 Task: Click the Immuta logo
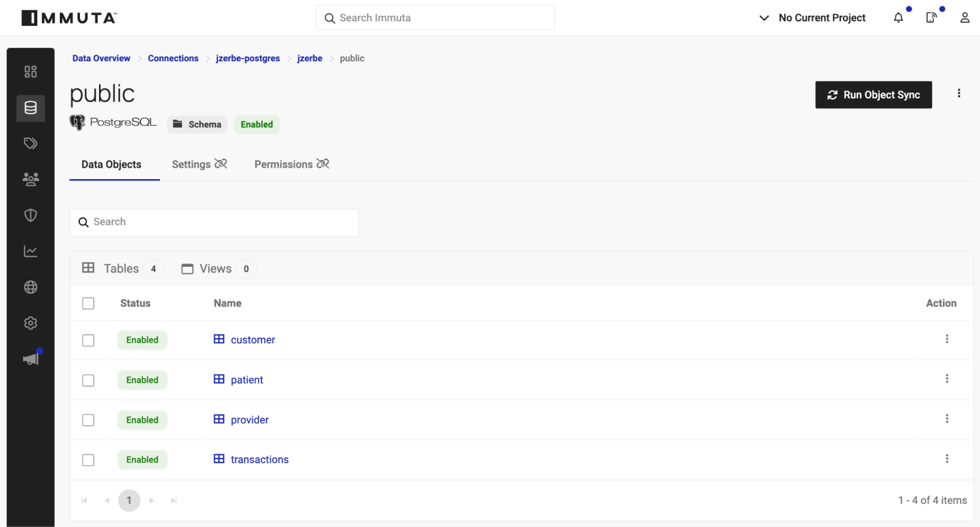(x=69, y=18)
